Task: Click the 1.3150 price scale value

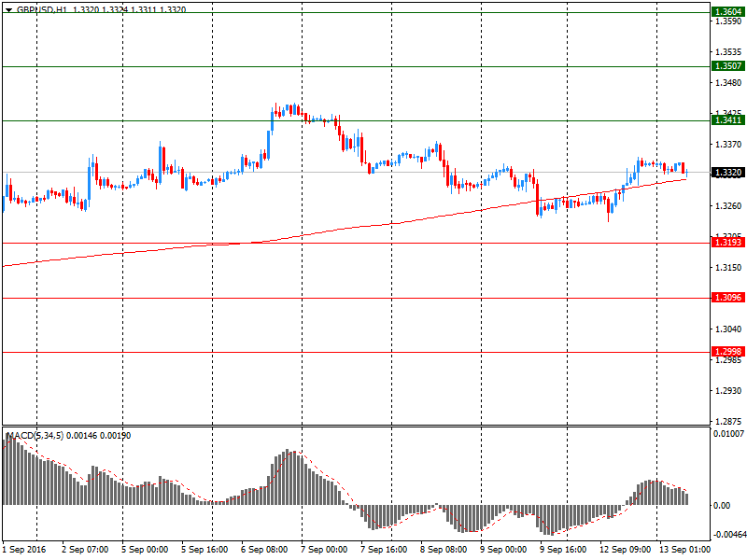Action: (728, 267)
